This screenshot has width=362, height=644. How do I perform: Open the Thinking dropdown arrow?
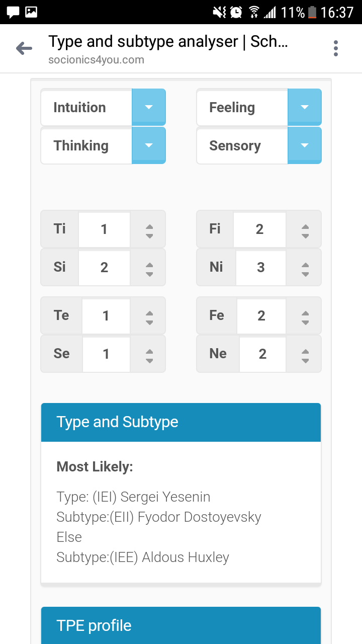[148, 145]
